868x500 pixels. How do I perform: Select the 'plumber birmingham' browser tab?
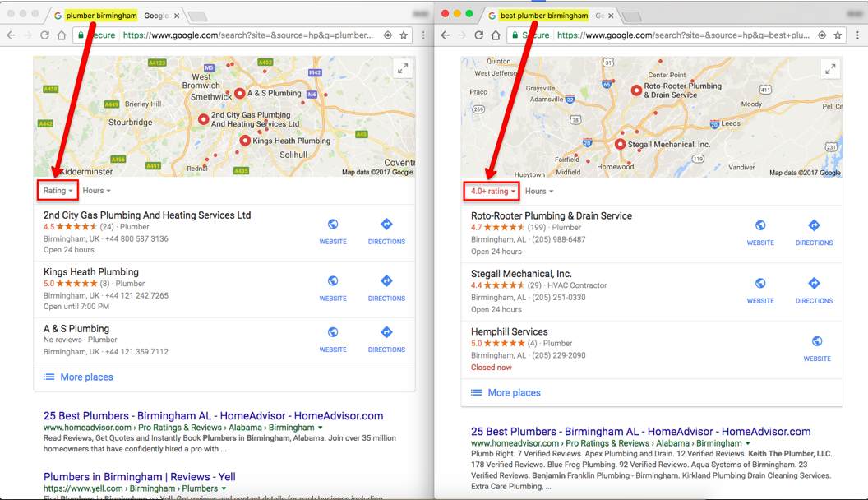pyautogui.click(x=116, y=16)
